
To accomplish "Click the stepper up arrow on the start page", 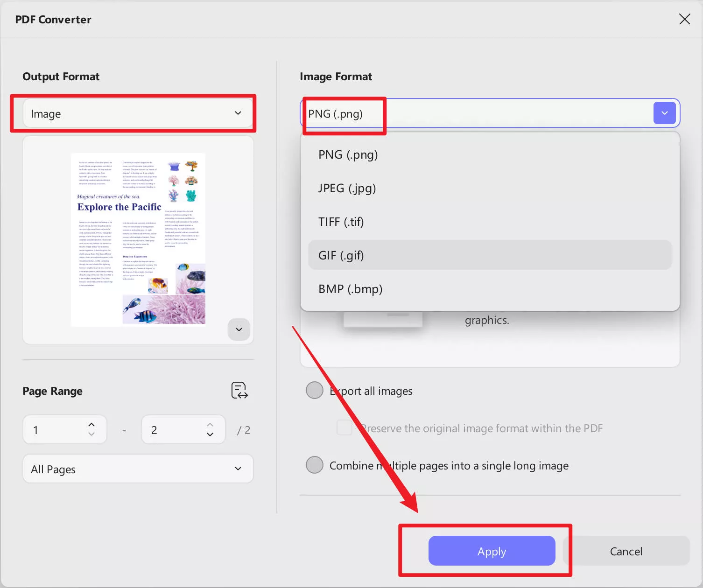I will click(91, 424).
